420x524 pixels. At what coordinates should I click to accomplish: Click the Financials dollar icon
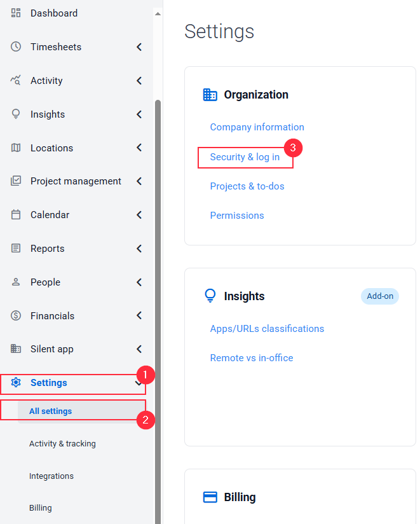click(16, 315)
